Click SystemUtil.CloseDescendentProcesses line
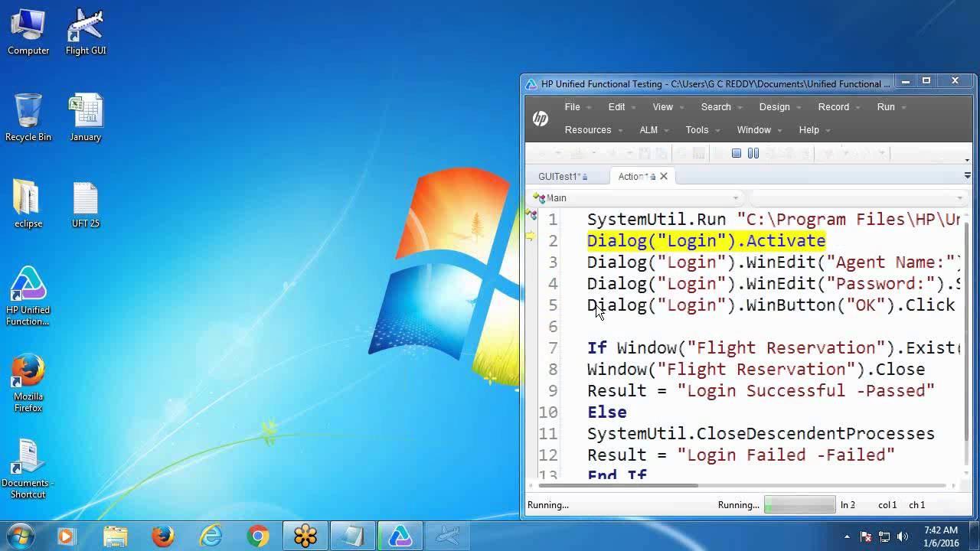980x551 pixels. [761, 434]
